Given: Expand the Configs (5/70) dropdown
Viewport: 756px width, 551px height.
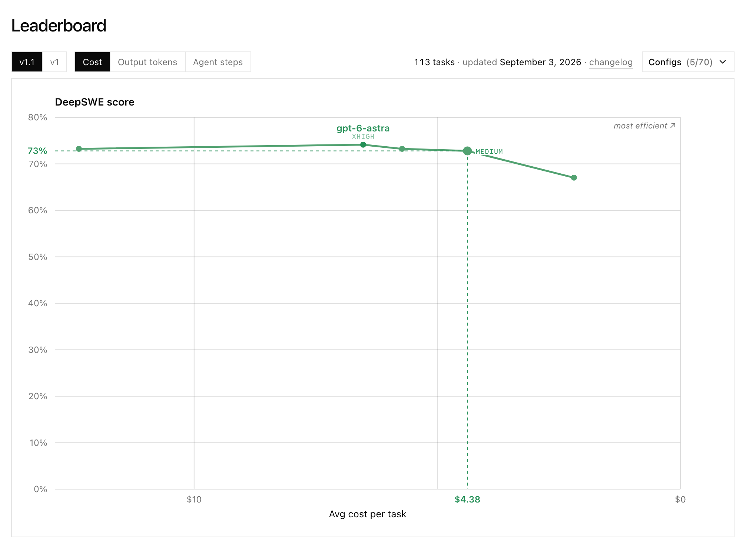Looking at the screenshot, I should coord(688,62).
